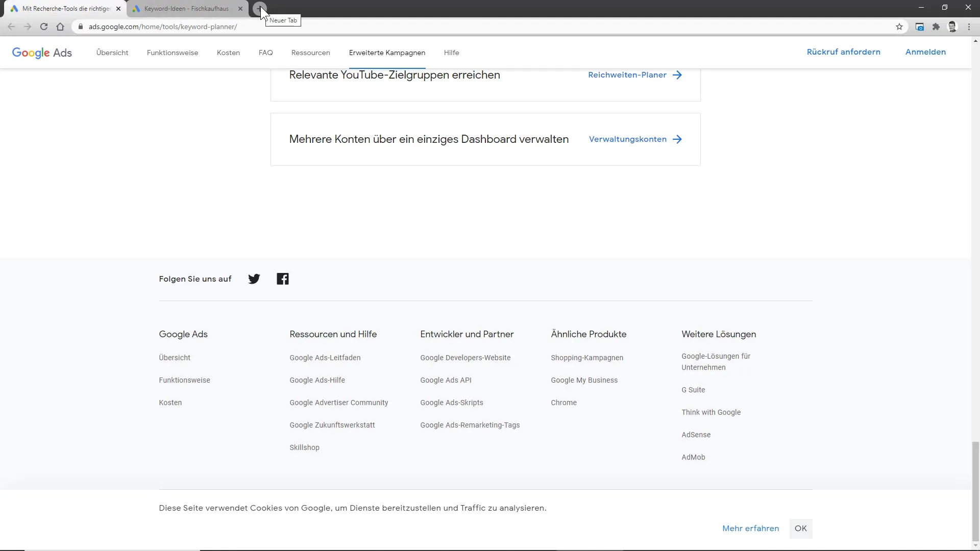Focus the address bar URL

click(x=163, y=27)
